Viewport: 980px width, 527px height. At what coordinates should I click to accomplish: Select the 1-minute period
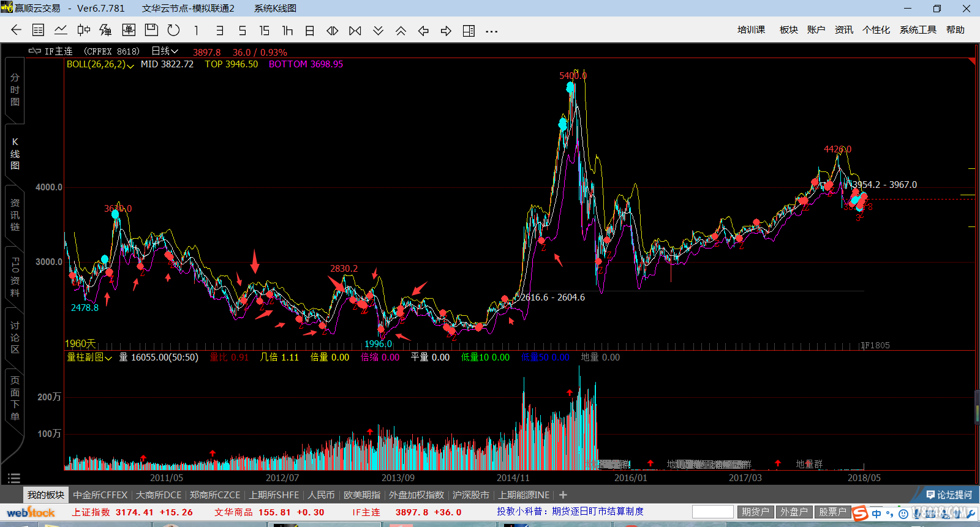196,31
